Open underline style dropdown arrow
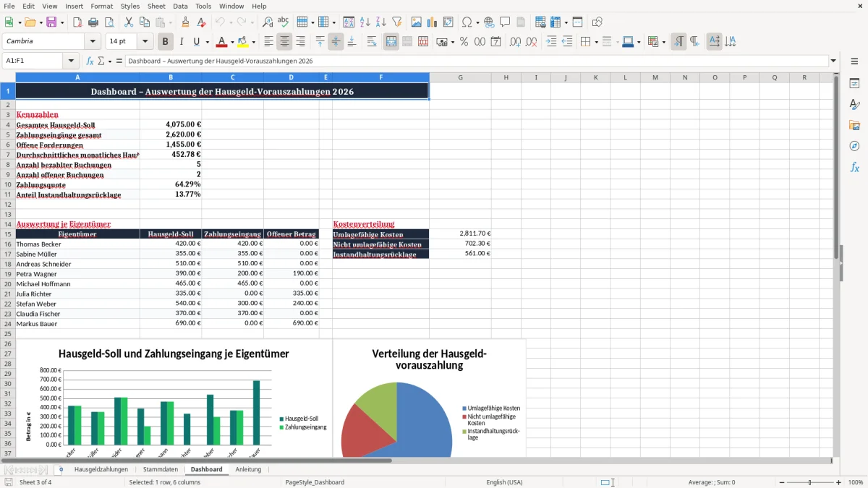Viewport: 868px width, 488px height. point(207,42)
